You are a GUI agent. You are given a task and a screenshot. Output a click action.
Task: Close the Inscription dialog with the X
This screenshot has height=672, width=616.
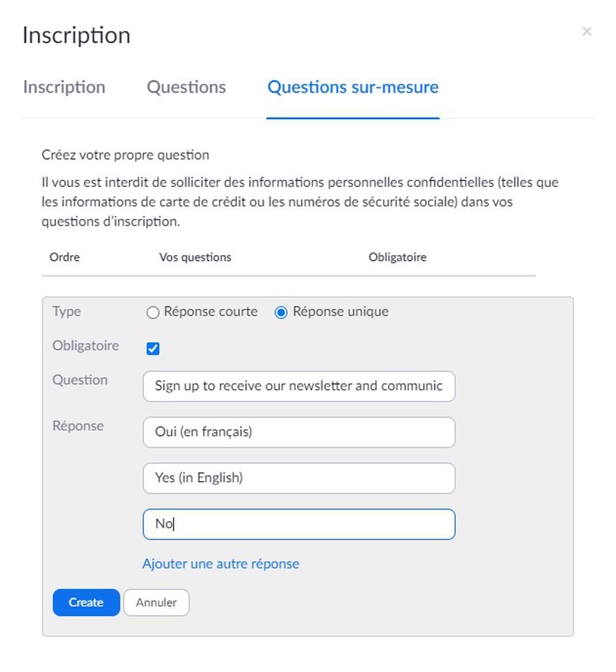pos(587,31)
